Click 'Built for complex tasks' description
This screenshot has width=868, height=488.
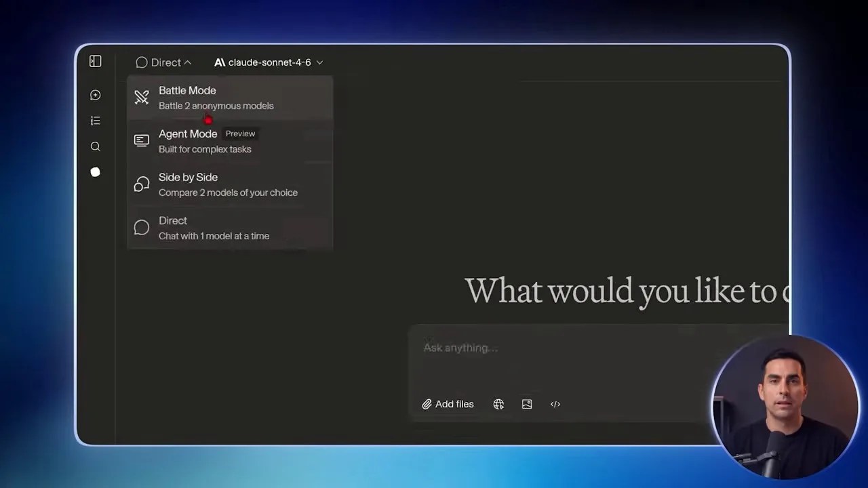(205, 149)
